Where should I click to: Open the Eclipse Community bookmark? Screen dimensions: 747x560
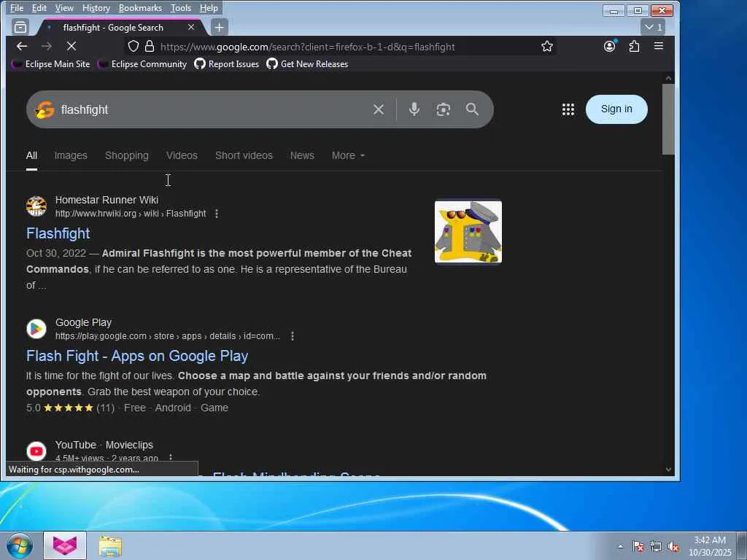tap(142, 64)
